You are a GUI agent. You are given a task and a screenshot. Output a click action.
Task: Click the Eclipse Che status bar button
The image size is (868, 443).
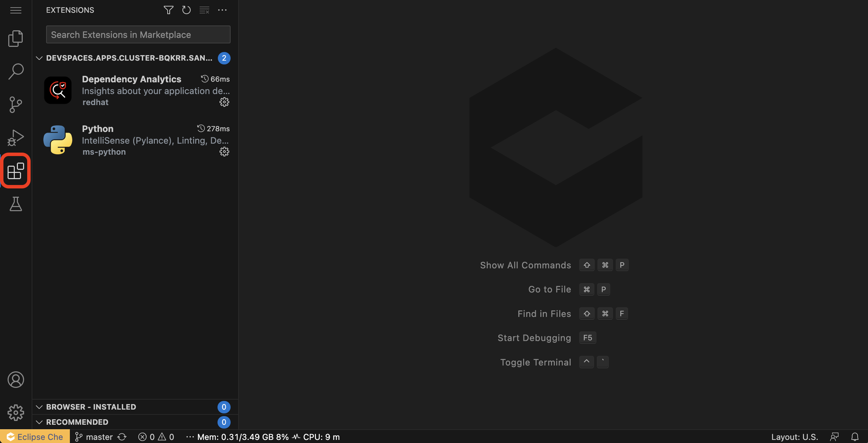pos(35,437)
